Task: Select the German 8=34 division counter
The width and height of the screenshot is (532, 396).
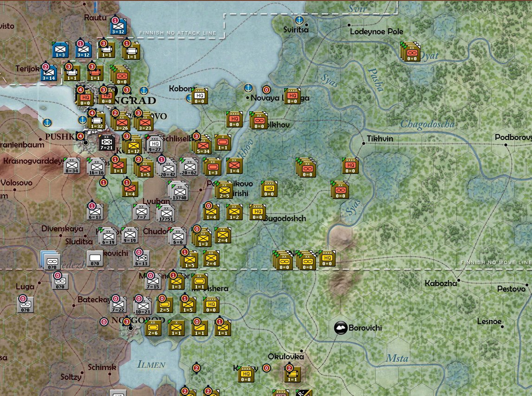Action: coord(72,166)
